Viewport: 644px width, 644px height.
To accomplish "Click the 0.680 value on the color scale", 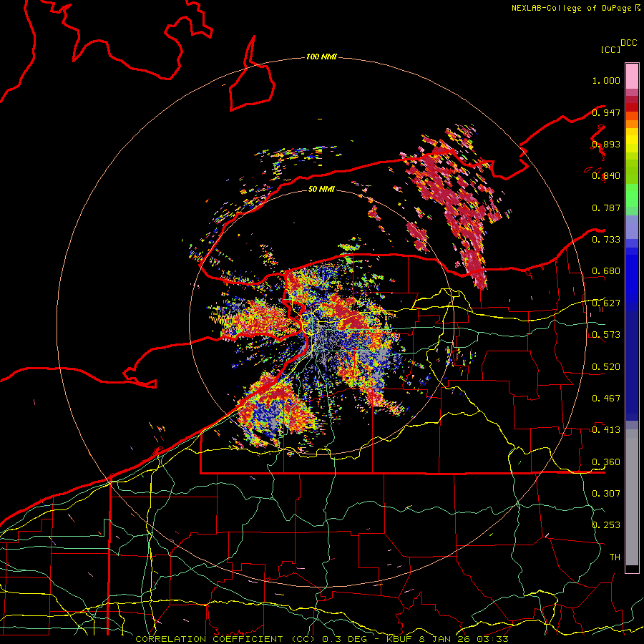I will click(x=606, y=270).
